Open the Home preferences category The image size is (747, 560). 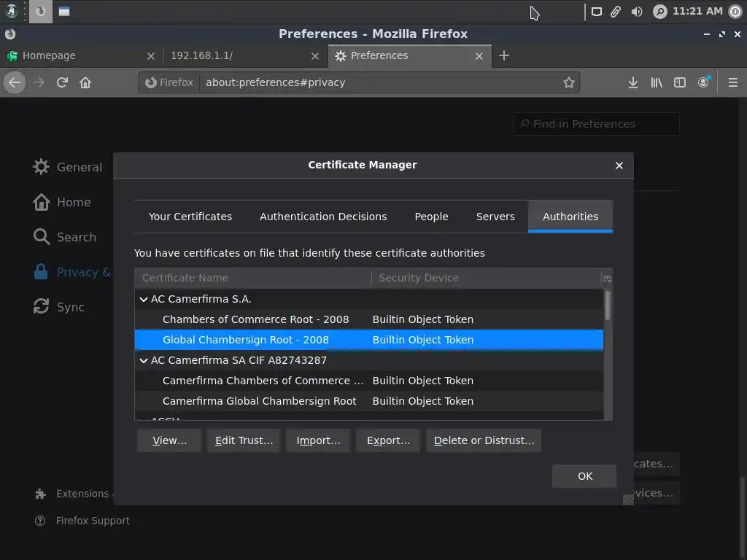tap(62, 202)
